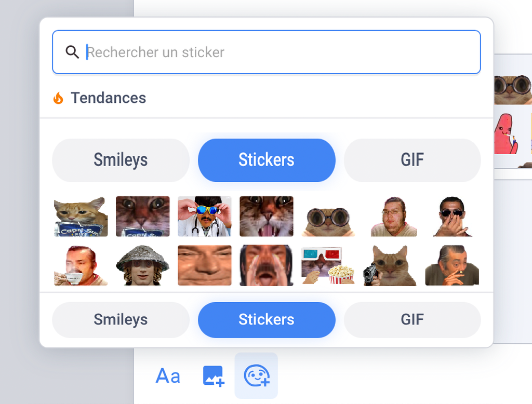The width and height of the screenshot is (532, 404).
Task: Select the top GIF tab
Action: pyautogui.click(x=412, y=160)
